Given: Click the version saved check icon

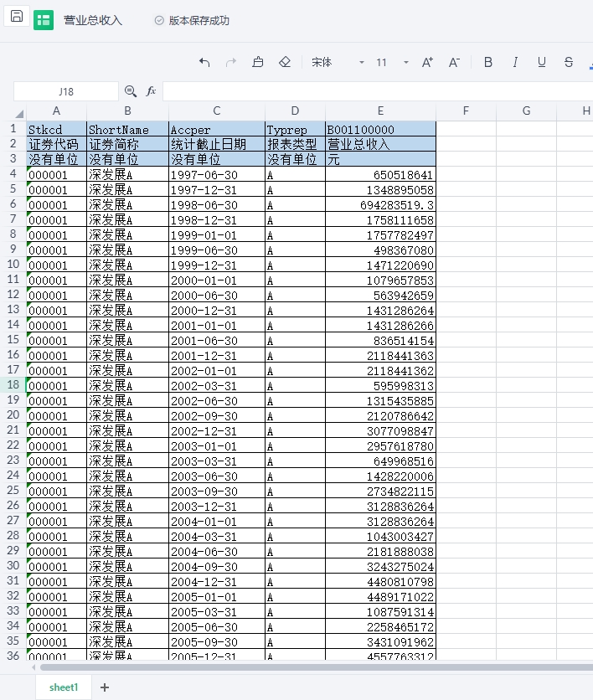Looking at the screenshot, I should (159, 21).
